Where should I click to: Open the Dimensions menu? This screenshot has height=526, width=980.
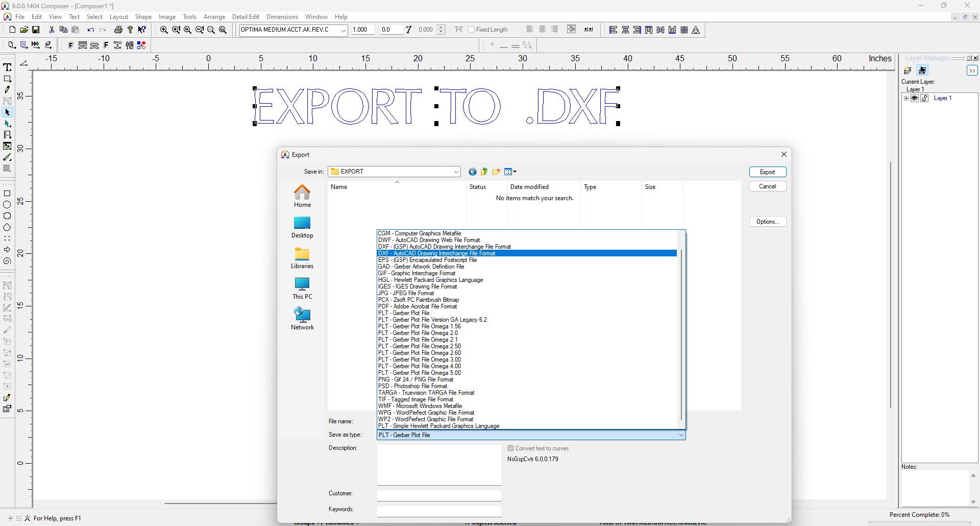coord(282,17)
